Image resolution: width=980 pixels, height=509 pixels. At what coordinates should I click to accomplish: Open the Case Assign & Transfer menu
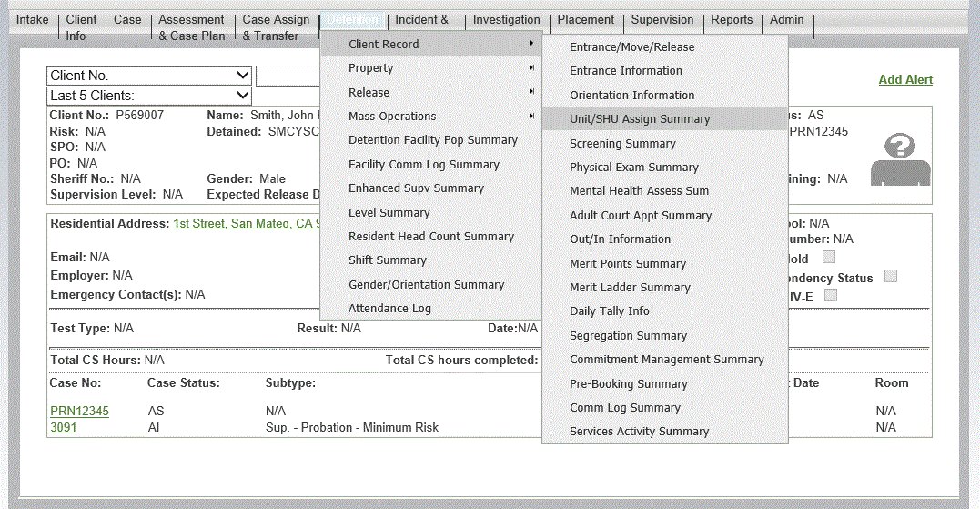[x=276, y=27]
